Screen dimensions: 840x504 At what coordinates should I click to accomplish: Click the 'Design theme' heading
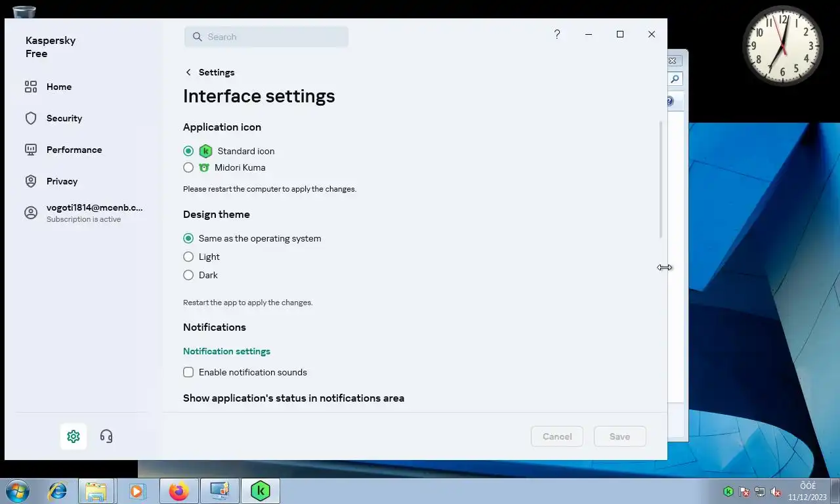217,215
